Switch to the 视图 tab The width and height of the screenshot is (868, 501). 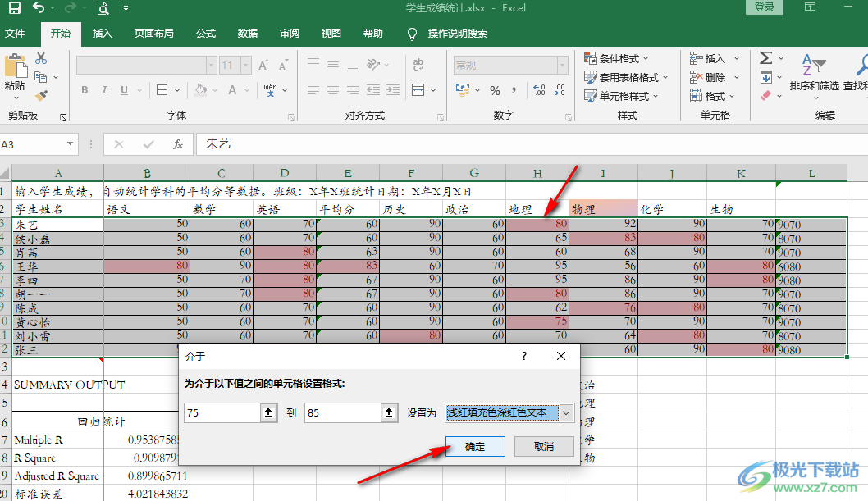(331, 33)
